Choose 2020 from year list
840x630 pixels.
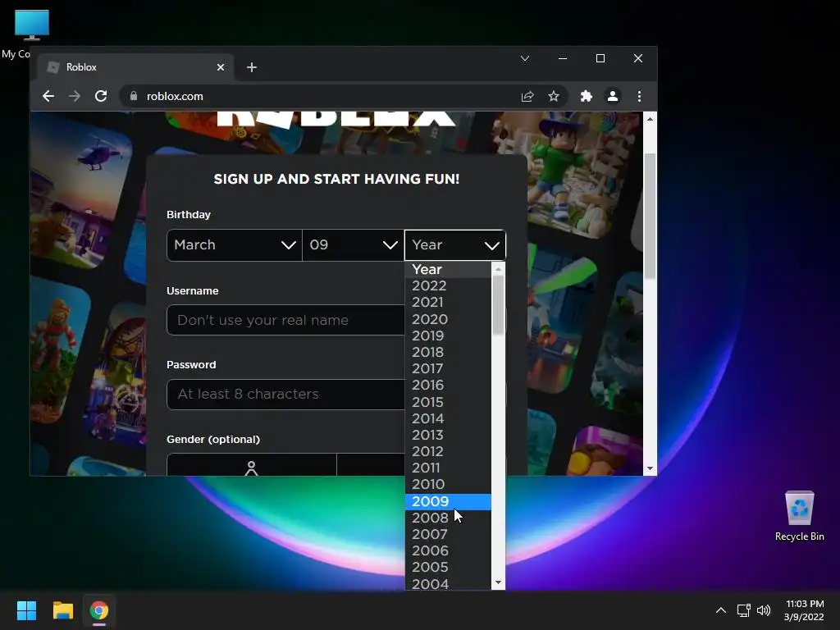[x=448, y=319]
